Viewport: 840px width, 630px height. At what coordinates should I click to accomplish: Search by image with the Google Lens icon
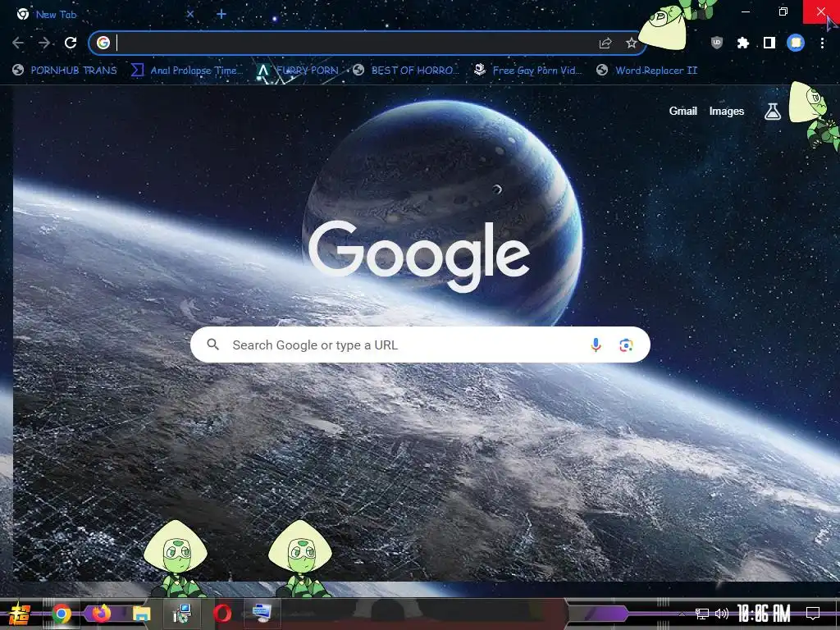point(626,345)
